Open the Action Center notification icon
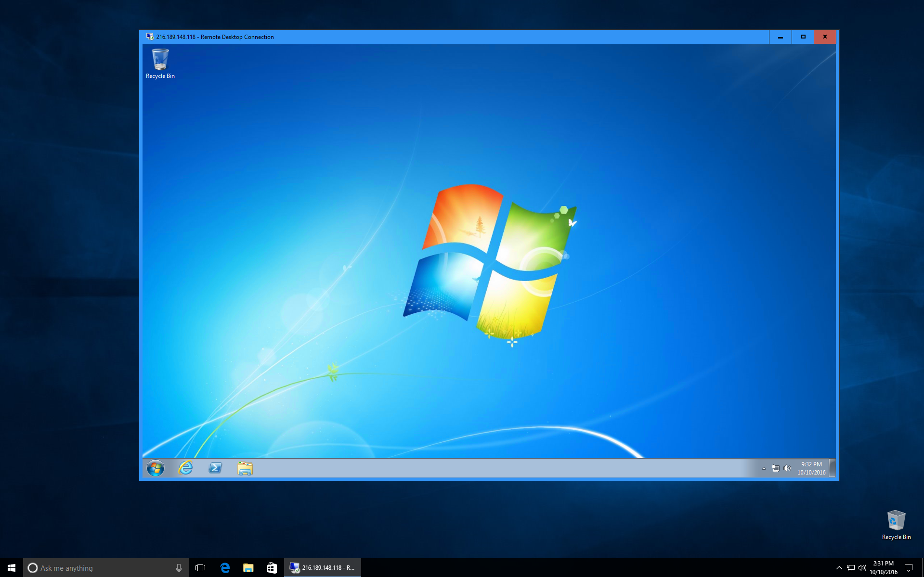The height and width of the screenshot is (577, 924). (909, 568)
